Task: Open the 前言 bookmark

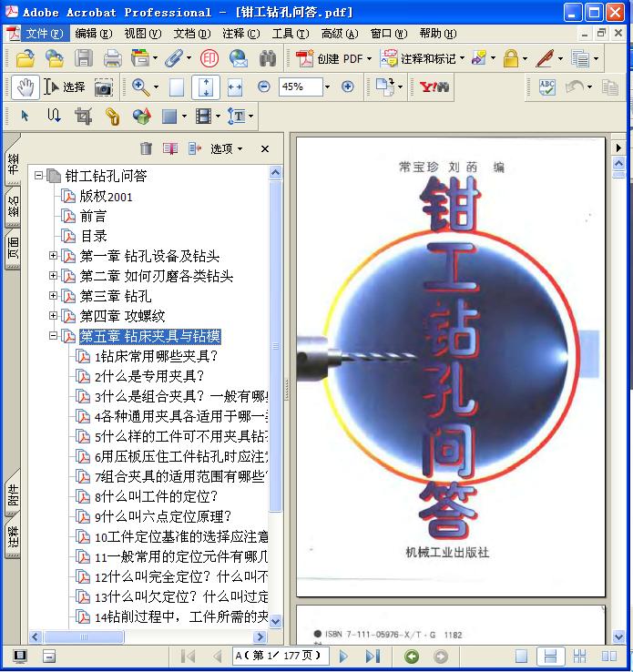Action: 93,216
